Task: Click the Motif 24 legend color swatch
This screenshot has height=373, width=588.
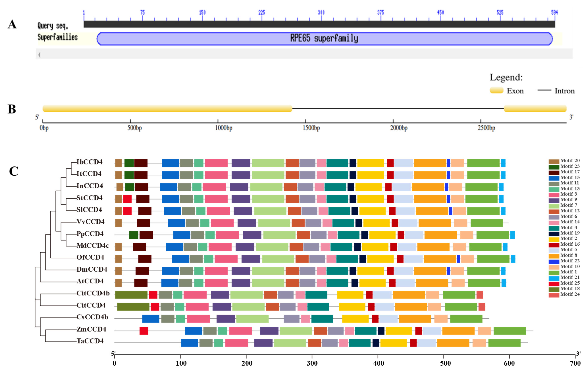Action: pyautogui.click(x=554, y=295)
